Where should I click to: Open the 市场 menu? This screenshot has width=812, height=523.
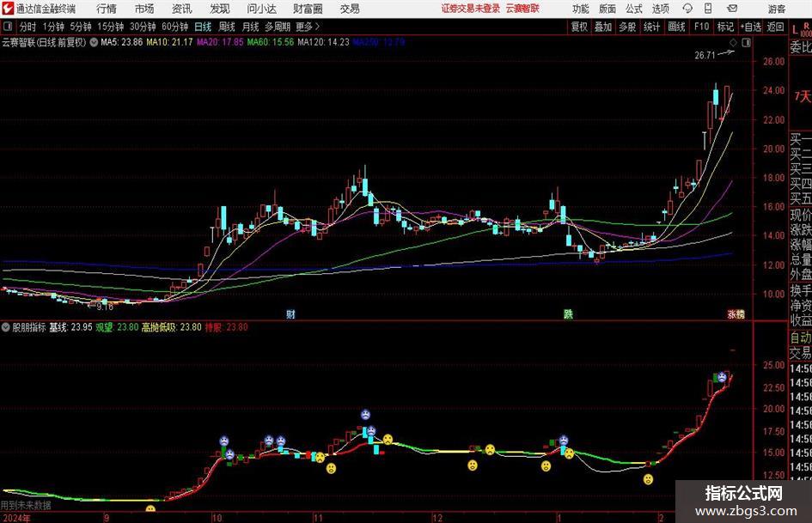pos(144,9)
